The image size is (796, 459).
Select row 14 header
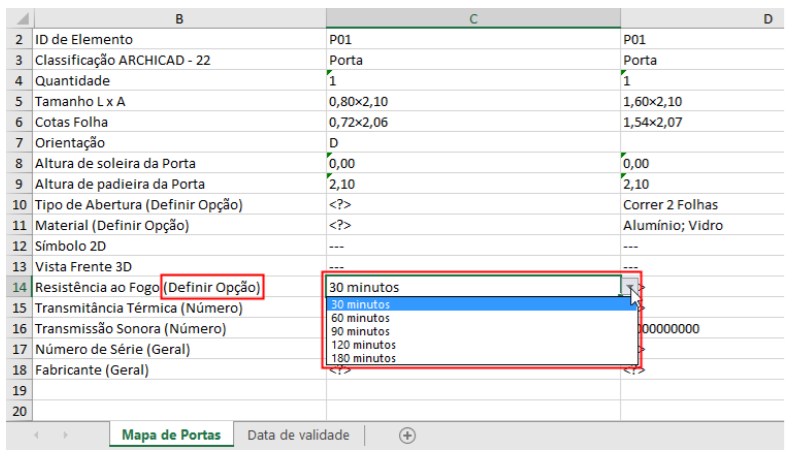coord(18,288)
